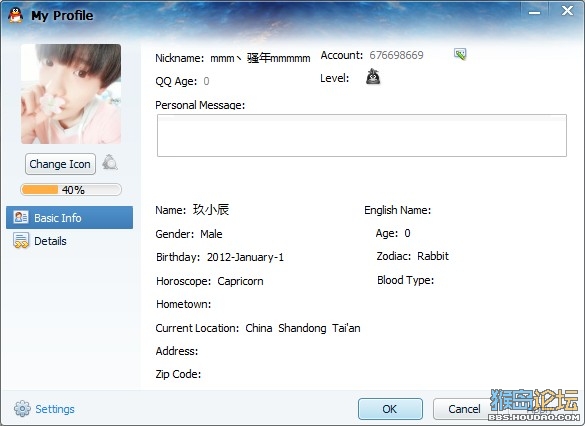Viewport: 585px width, 426px height.
Task: Open the Settings link
Action: [x=55, y=409]
